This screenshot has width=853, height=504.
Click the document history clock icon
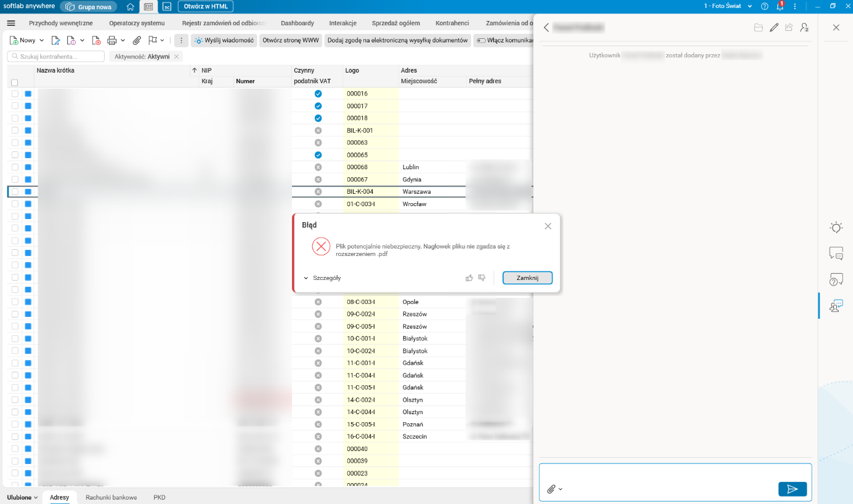[71, 41]
